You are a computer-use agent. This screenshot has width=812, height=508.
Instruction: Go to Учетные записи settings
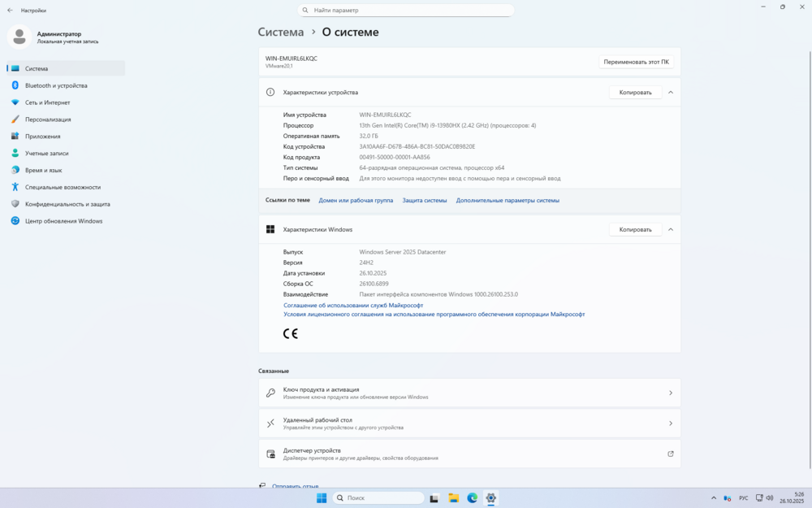(x=46, y=153)
